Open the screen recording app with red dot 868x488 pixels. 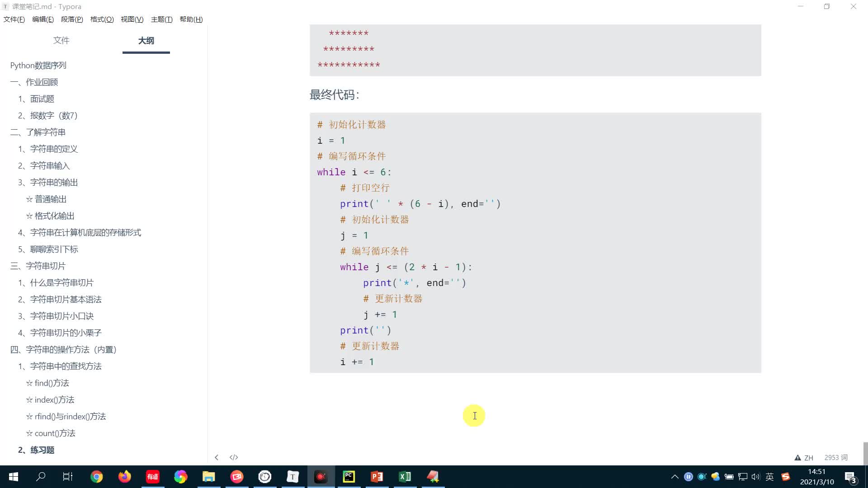click(x=321, y=477)
